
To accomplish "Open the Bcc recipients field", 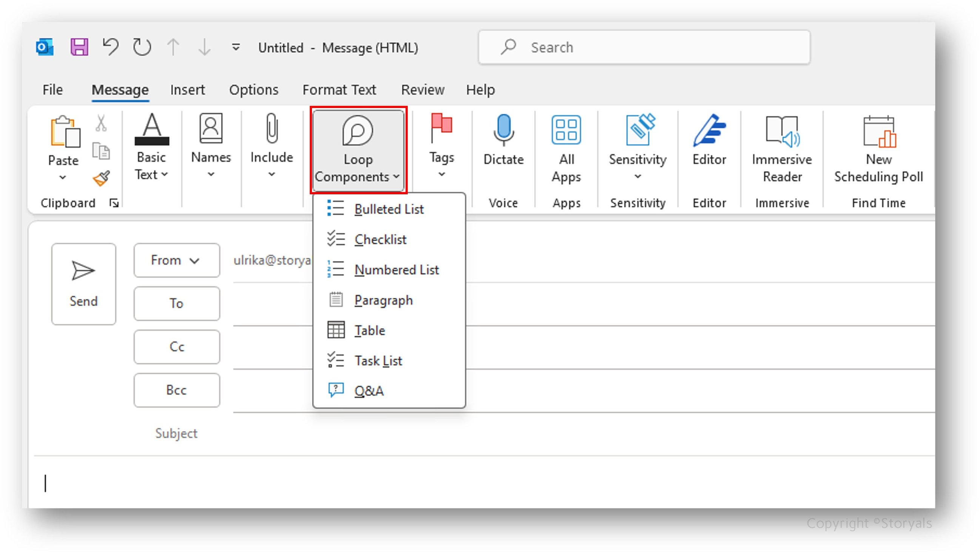I will click(x=176, y=390).
